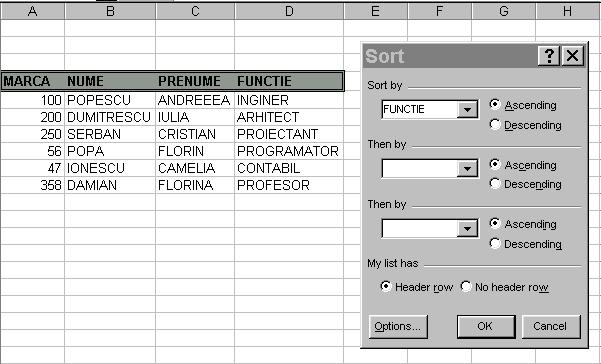Open the Sort by FUNCTIE dropdown arrow
Viewport: 601px width, 364px height.
(x=467, y=110)
